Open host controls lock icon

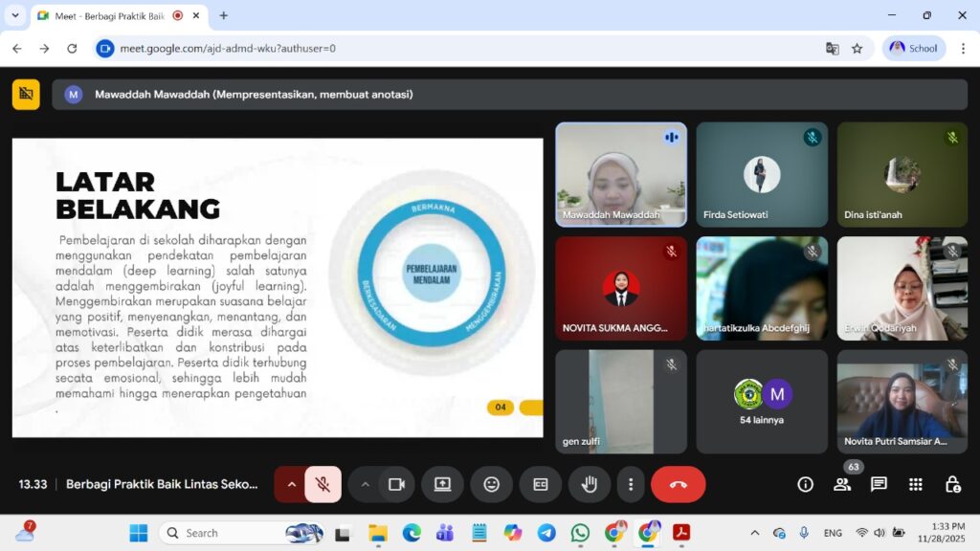[952, 484]
